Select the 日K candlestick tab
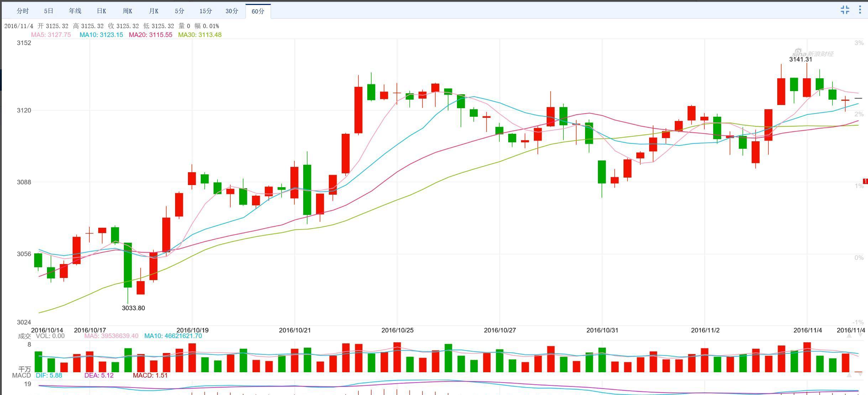Screen dimensions: 868x395 (101, 11)
